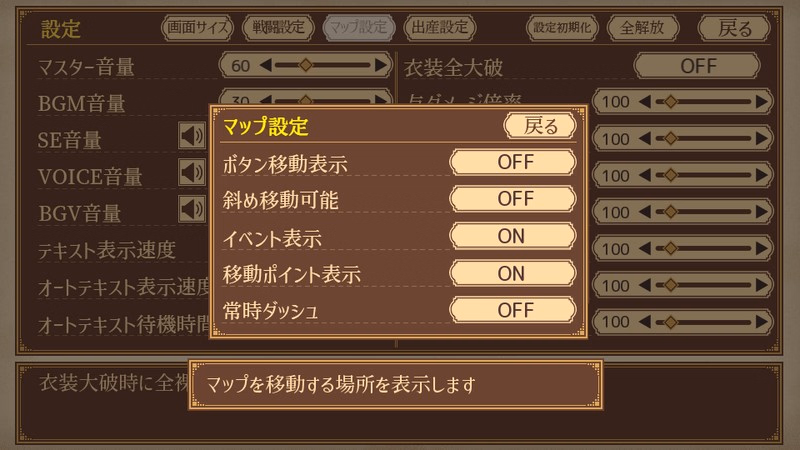Decrease マスター音量 with the left arrow
This screenshot has width=800, height=450.
pos(266,65)
